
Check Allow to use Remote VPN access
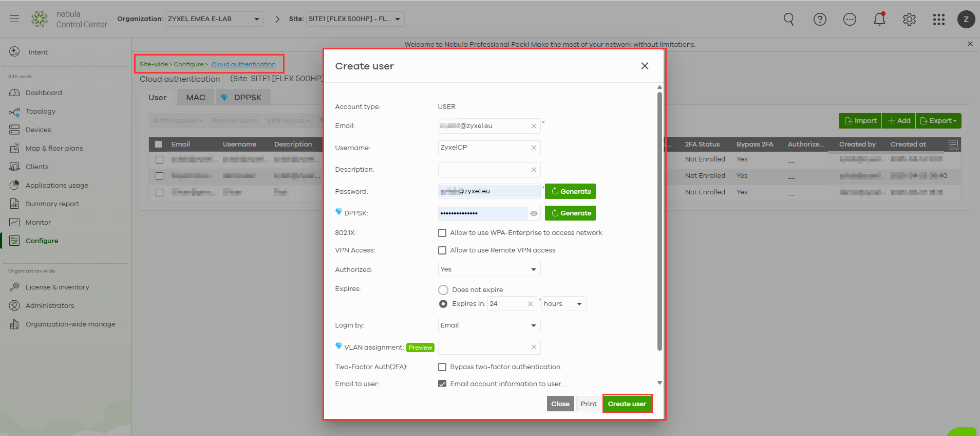[442, 250]
